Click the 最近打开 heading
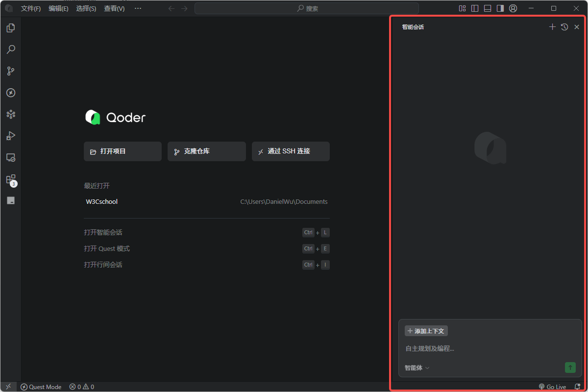The height and width of the screenshot is (392, 588). (97, 186)
